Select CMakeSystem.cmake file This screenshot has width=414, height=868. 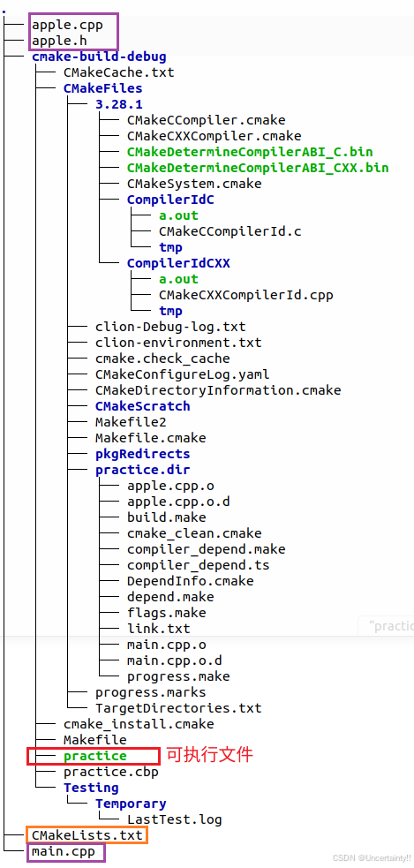pos(194,184)
